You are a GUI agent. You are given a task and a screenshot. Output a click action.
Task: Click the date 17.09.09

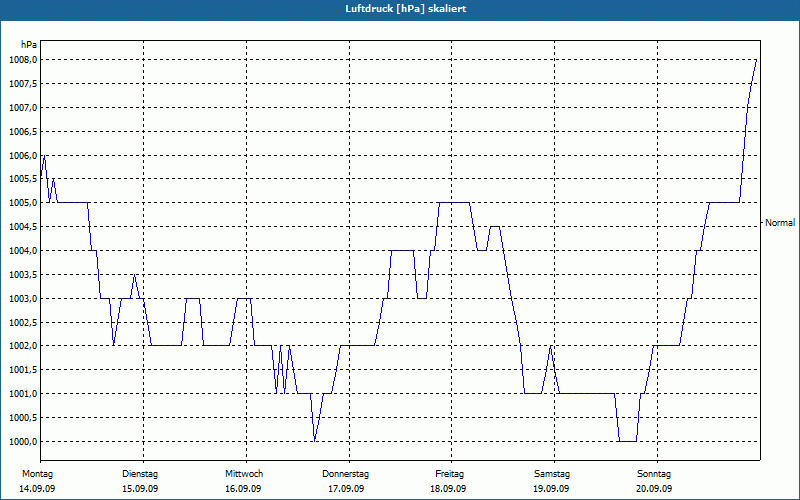(x=346, y=489)
